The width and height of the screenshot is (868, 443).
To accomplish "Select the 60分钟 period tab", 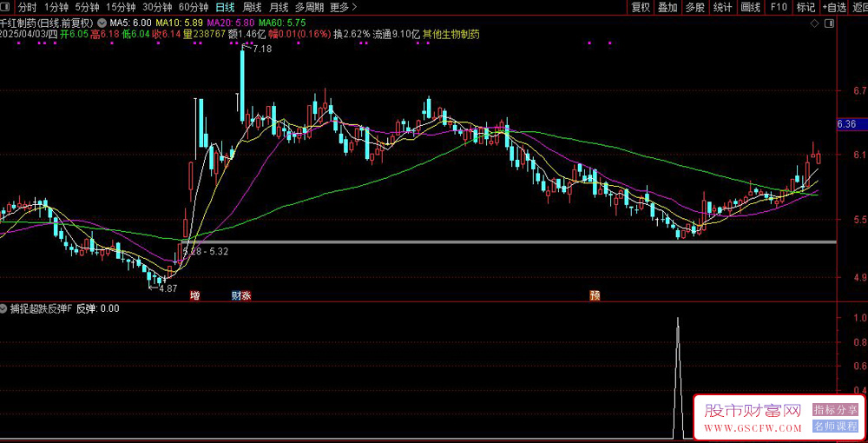I will click(194, 7).
